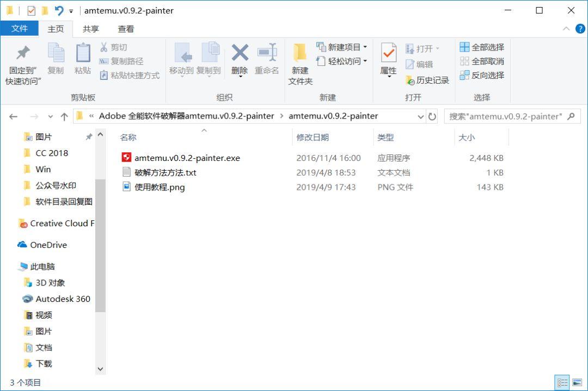This screenshot has width=588, height=391.
Task: Open the 轻松访问 dropdown
Action: coord(365,61)
